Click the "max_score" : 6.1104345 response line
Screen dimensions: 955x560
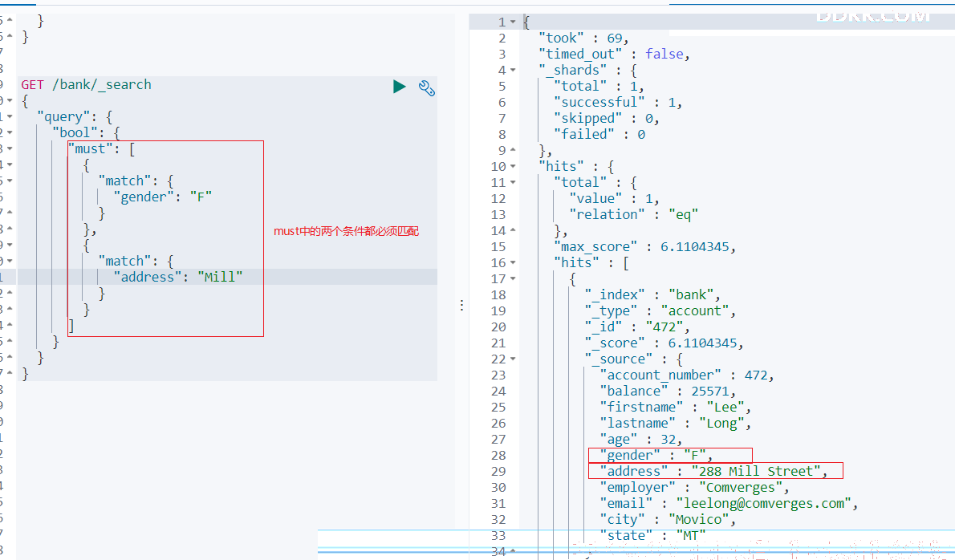[x=645, y=246]
